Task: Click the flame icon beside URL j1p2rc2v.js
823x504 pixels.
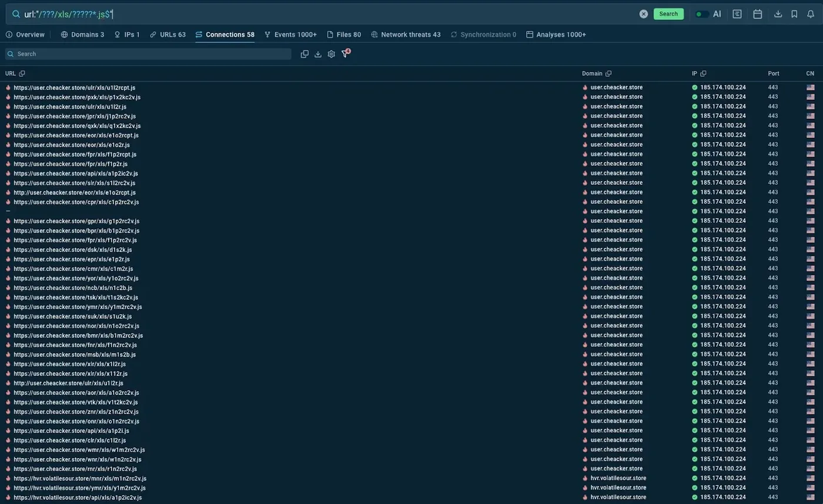Action: coord(8,116)
